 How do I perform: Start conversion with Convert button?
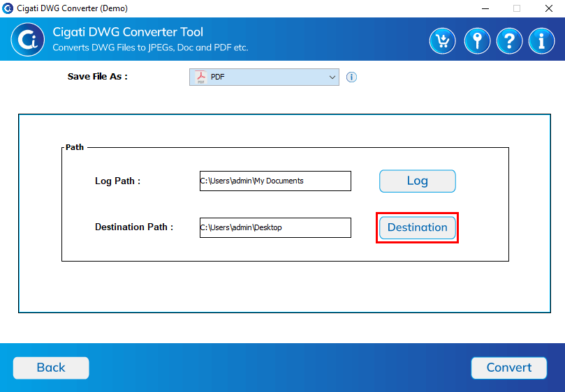[509, 368]
